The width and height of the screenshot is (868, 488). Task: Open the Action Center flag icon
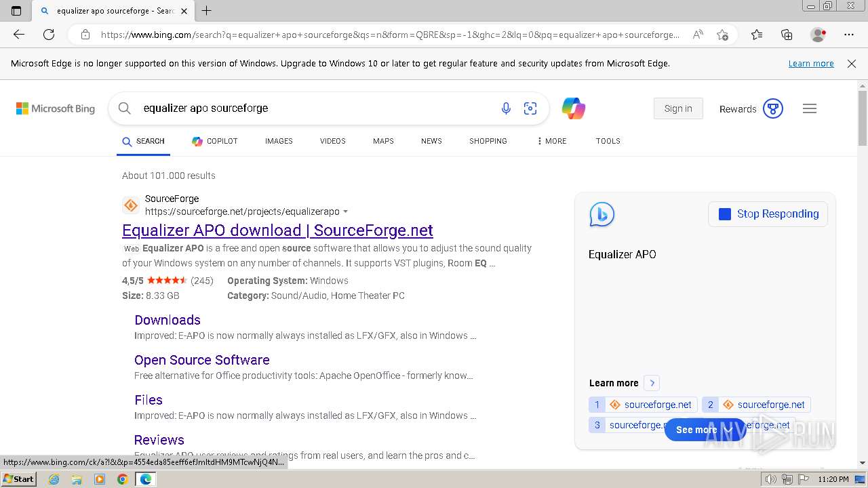click(803, 479)
